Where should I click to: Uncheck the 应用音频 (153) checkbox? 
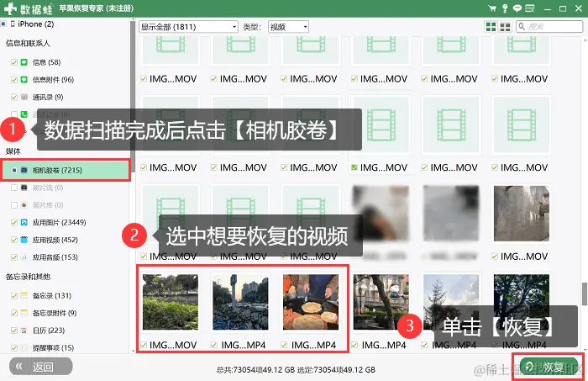tap(14, 257)
